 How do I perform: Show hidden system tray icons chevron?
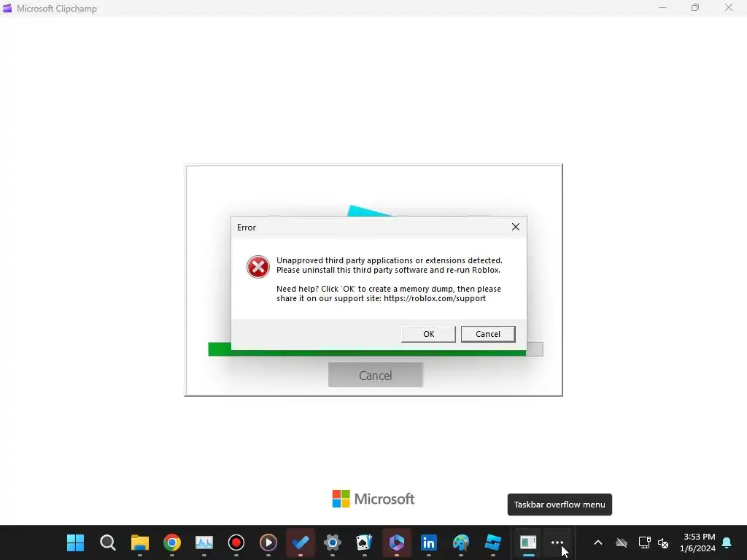click(598, 542)
